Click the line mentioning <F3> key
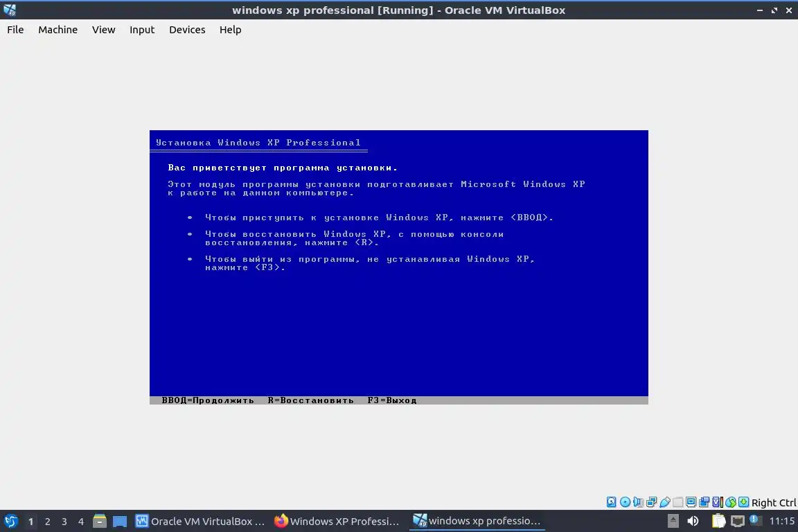 pos(370,263)
